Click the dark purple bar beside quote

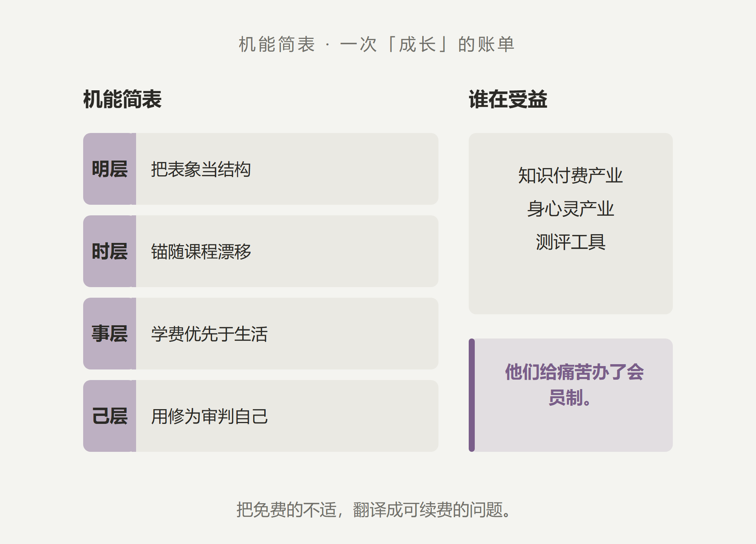point(472,395)
